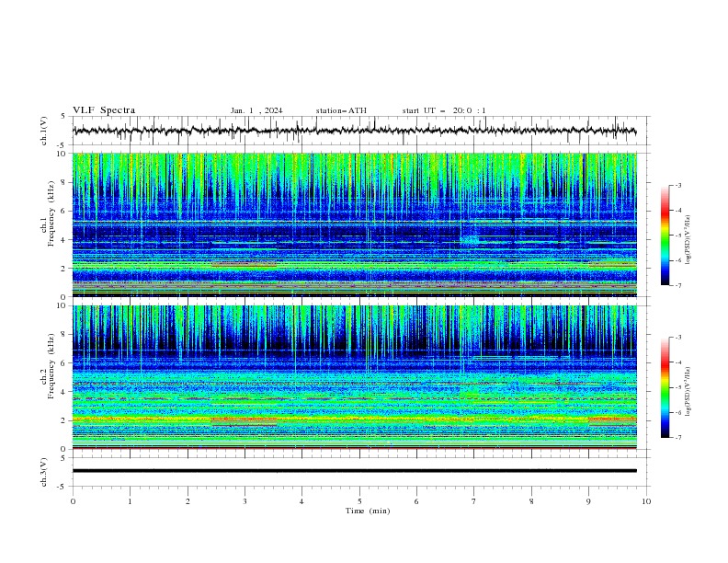Viewport: 728px width, 563px height.
Task: Click the "-5" tick on ch.3(V) voltage axis
Action: click(x=63, y=487)
